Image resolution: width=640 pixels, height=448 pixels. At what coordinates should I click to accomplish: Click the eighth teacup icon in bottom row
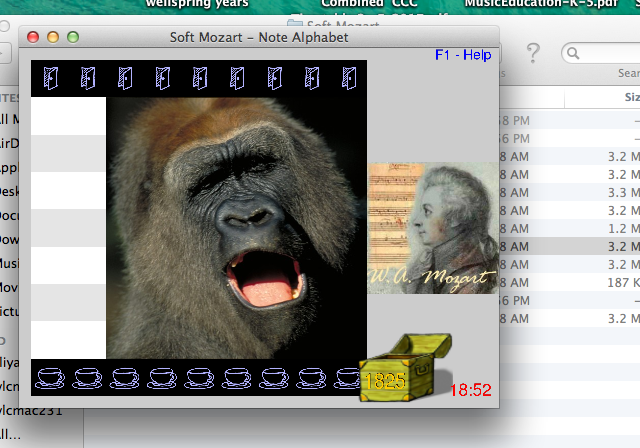[x=311, y=378]
